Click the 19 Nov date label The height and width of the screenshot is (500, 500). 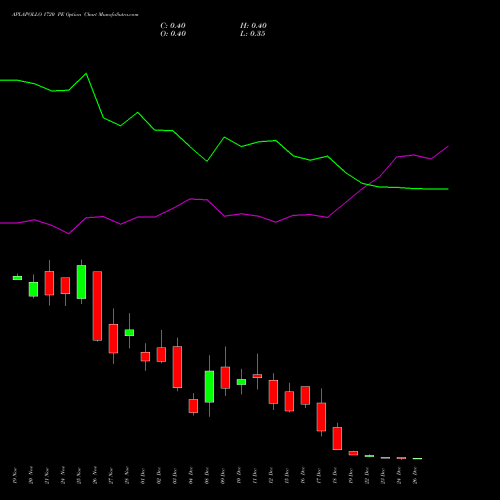[15, 476]
